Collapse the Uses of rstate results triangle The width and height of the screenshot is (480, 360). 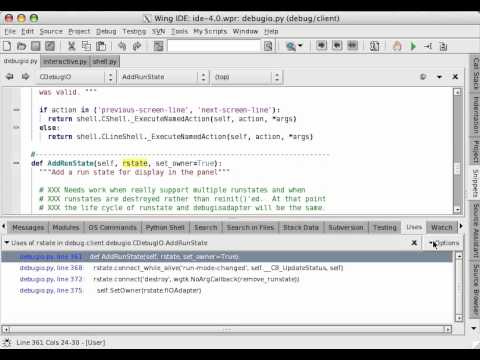tap(7, 243)
